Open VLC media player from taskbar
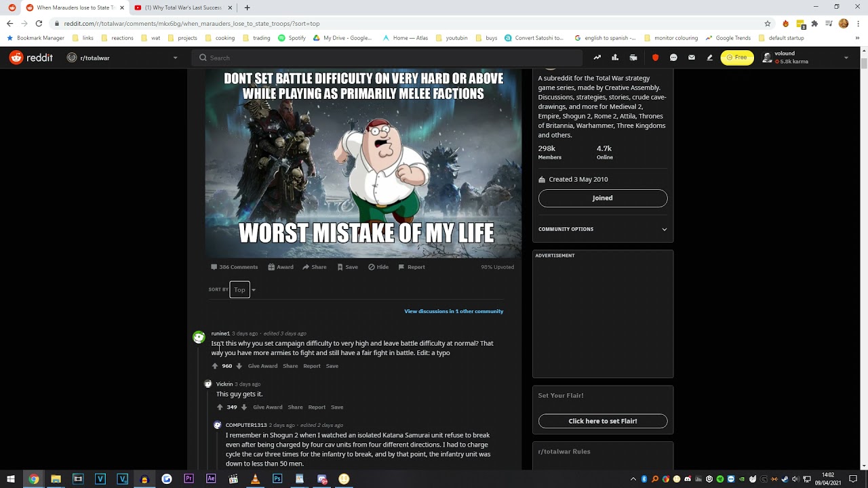Screen dimensions: 868x488 255,479
